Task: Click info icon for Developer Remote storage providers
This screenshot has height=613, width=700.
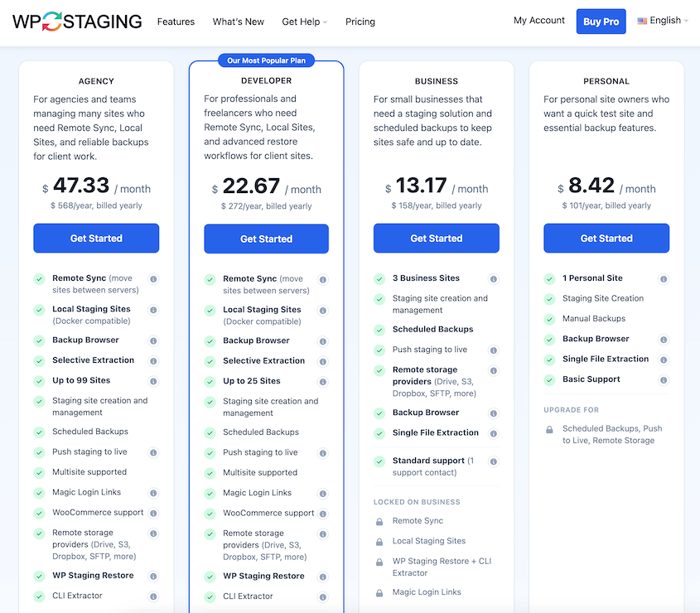Action: pyautogui.click(x=323, y=534)
